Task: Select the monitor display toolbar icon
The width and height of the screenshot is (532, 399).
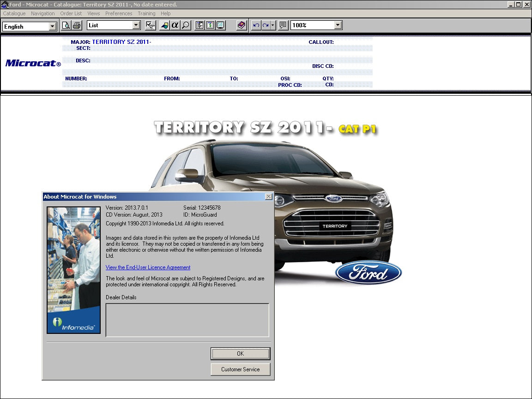Action: click(219, 25)
